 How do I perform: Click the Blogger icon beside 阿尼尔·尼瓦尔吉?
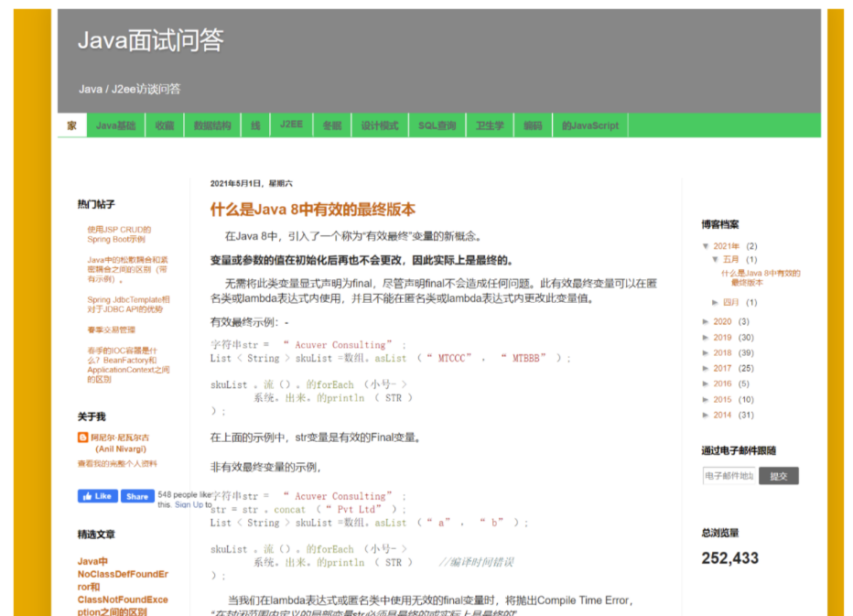point(82,437)
